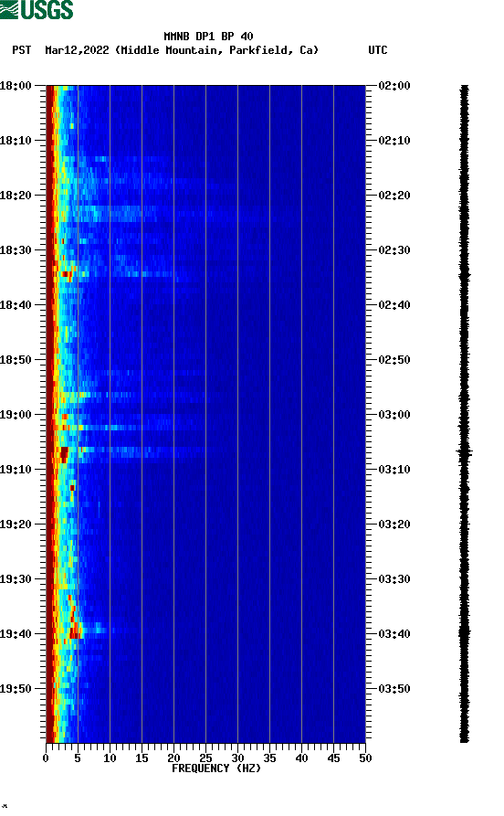504x816 pixels.
Task: Click the 02:50 UTC time label
Action: 394,360
